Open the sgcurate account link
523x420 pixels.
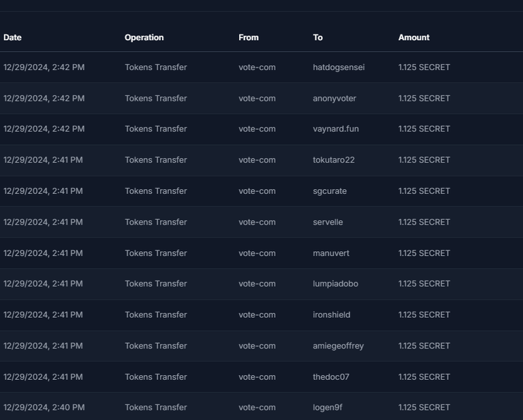click(x=330, y=191)
